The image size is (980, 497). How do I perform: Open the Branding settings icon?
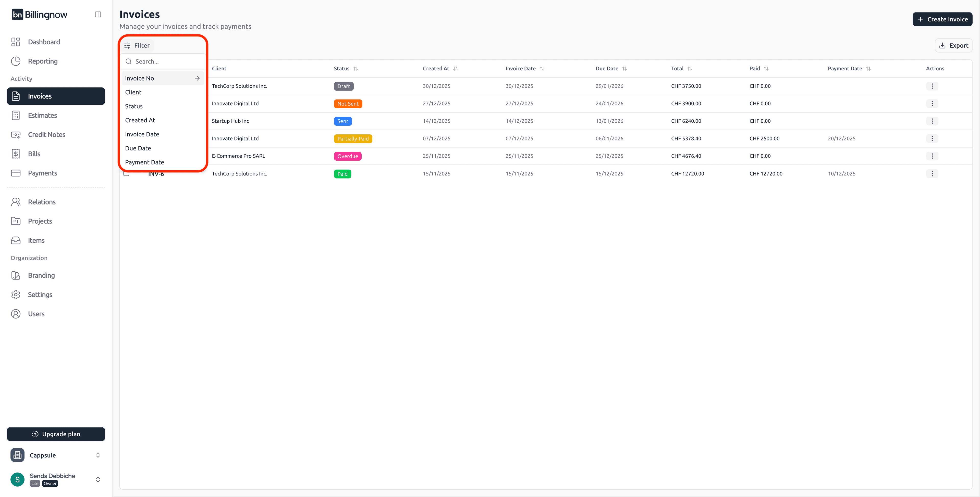click(16, 275)
